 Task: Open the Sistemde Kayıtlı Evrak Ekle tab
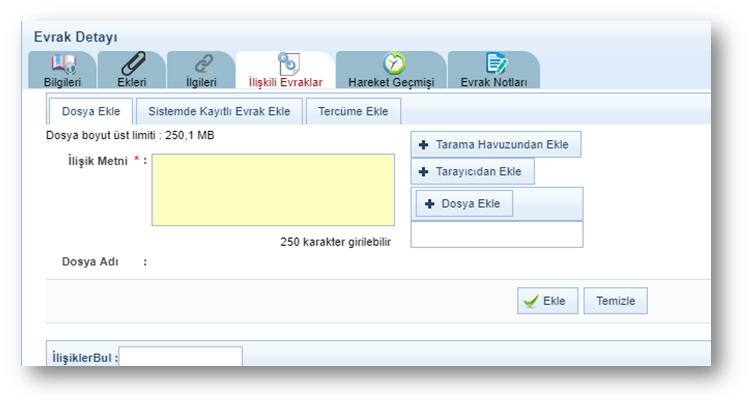[219, 111]
